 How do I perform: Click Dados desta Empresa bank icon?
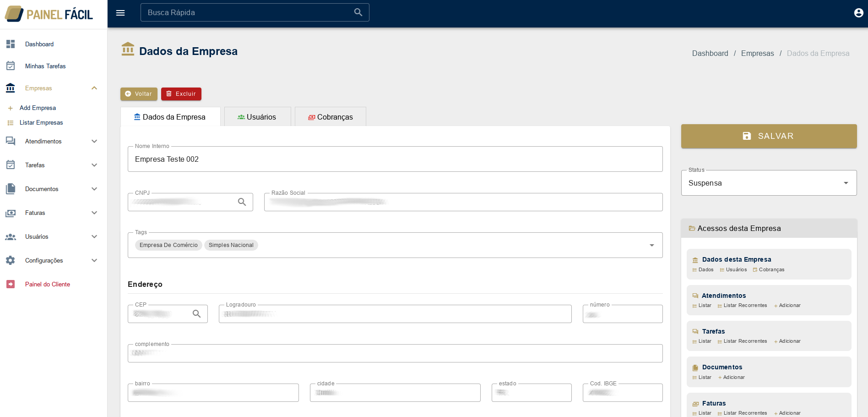pos(695,260)
